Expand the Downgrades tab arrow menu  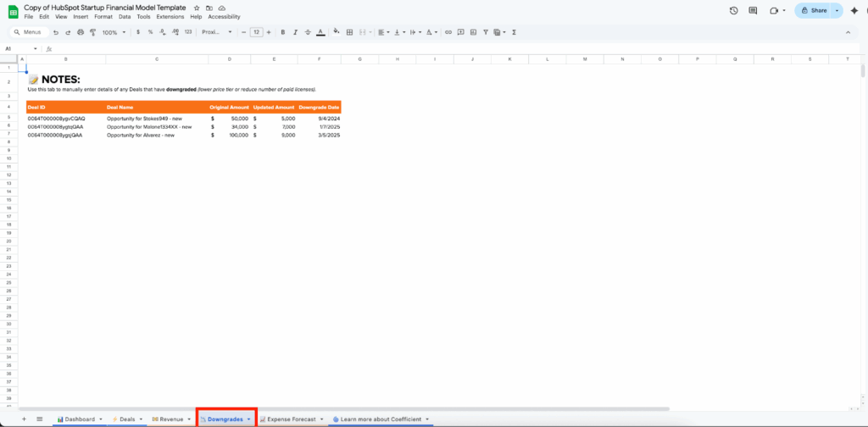(248, 419)
